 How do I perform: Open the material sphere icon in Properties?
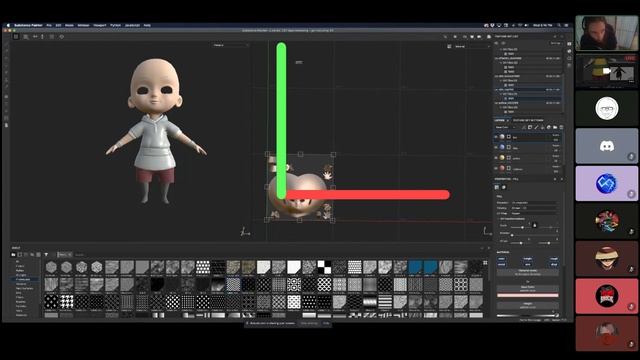pos(504,187)
